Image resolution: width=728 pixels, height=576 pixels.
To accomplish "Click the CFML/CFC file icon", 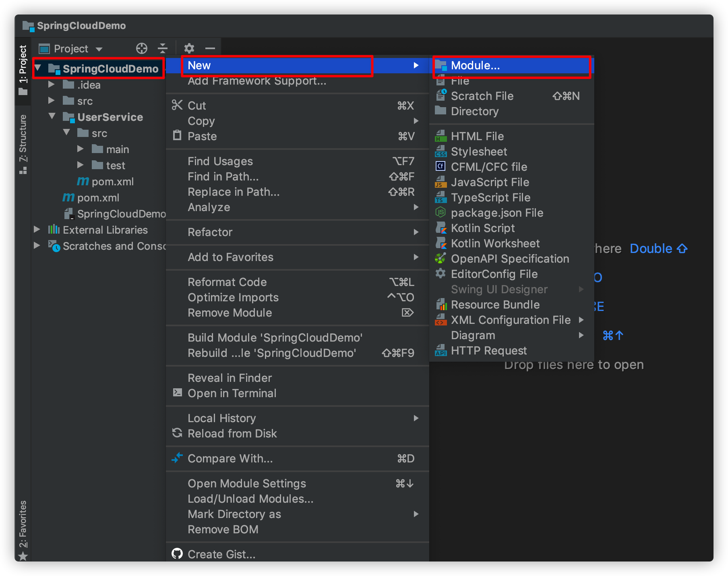I will point(441,166).
